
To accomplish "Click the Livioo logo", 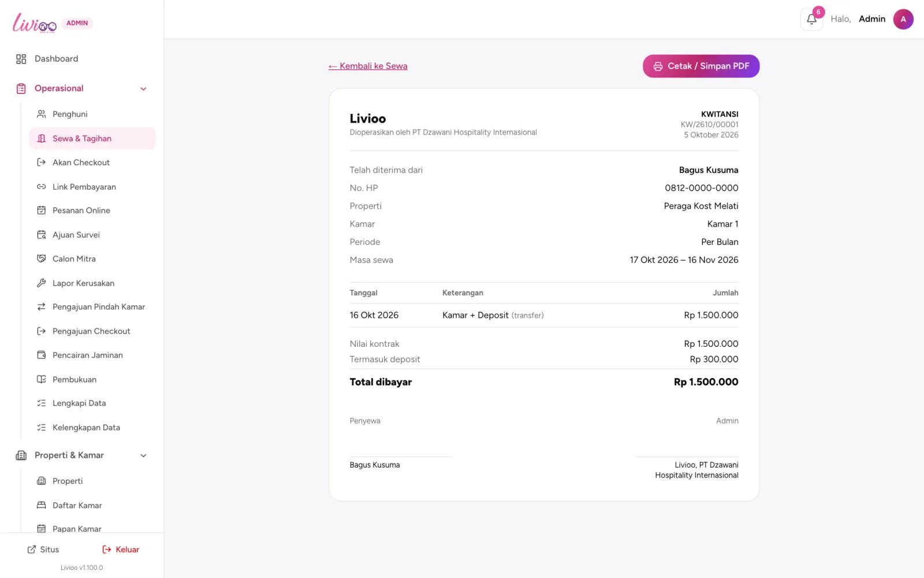I will point(35,23).
